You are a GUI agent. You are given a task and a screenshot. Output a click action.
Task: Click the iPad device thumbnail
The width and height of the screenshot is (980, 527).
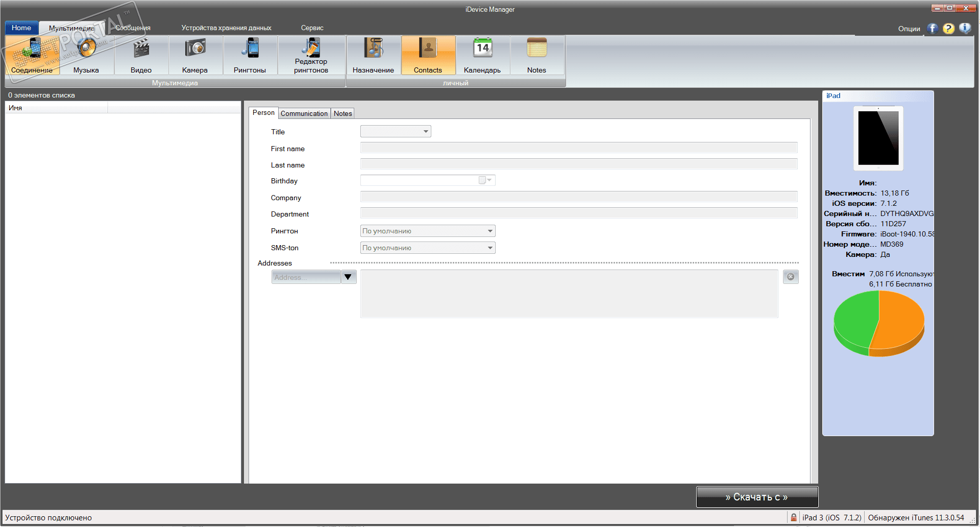(878, 138)
